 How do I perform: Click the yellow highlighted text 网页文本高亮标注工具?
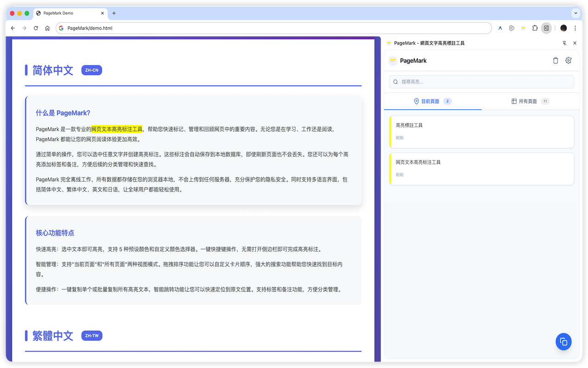coord(117,129)
